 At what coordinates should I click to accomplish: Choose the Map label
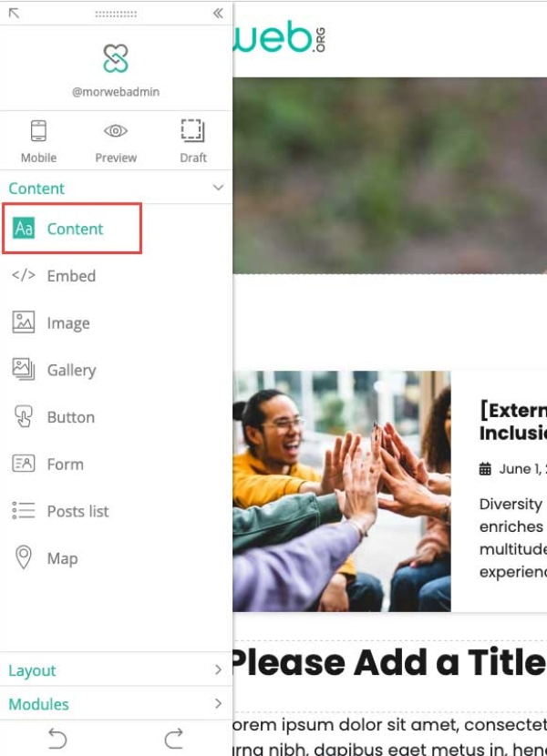(63, 558)
